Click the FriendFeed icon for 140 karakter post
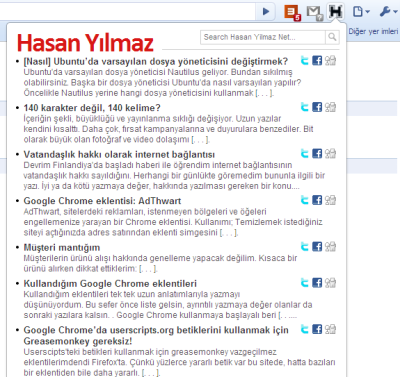 coord(330,107)
